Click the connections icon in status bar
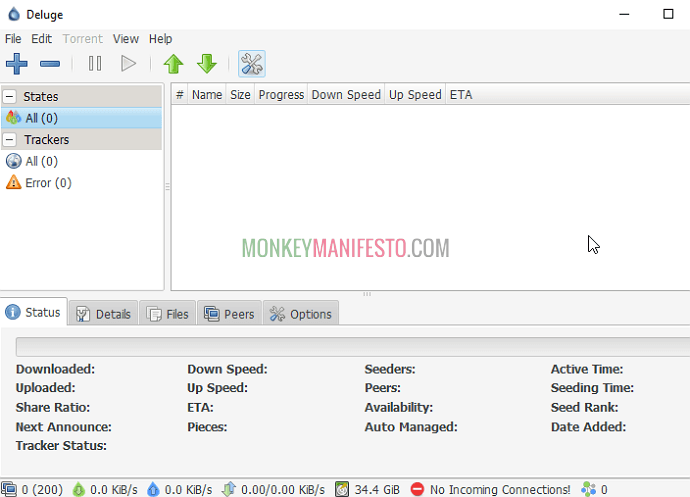Screen dimensions: 690x497 click(x=9, y=489)
